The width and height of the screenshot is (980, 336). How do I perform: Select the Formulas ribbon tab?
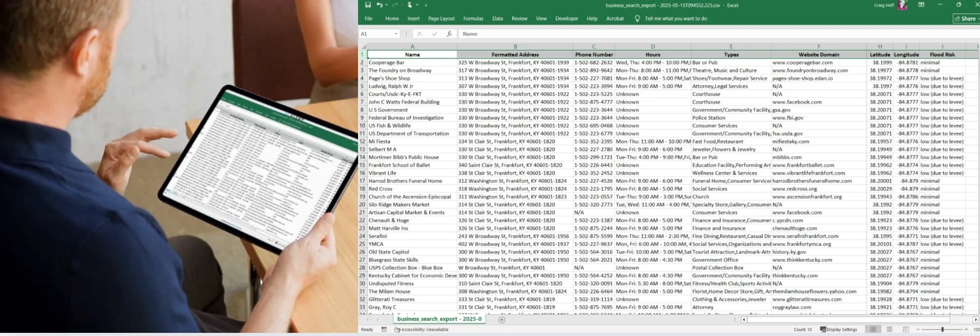(x=473, y=18)
